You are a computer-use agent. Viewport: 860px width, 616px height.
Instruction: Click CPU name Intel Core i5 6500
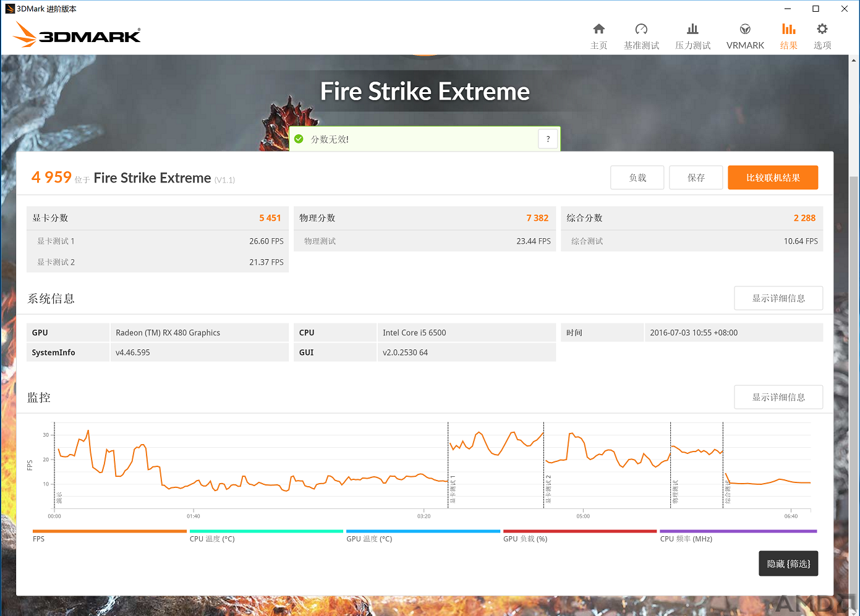pyautogui.click(x=414, y=333)
